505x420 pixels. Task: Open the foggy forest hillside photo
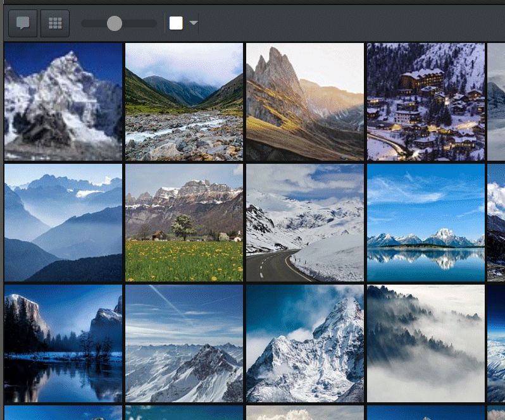[x=426, y=343]
